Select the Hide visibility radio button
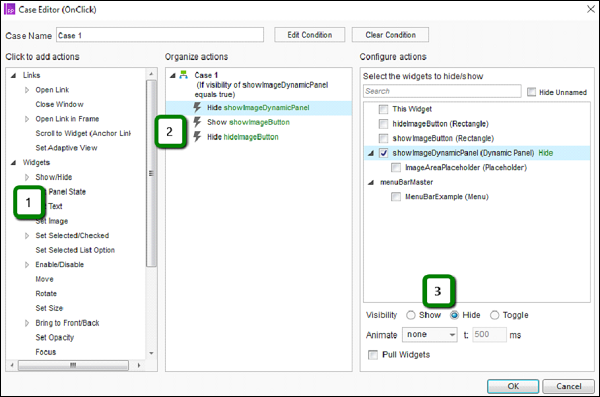 tap(454, 315)
